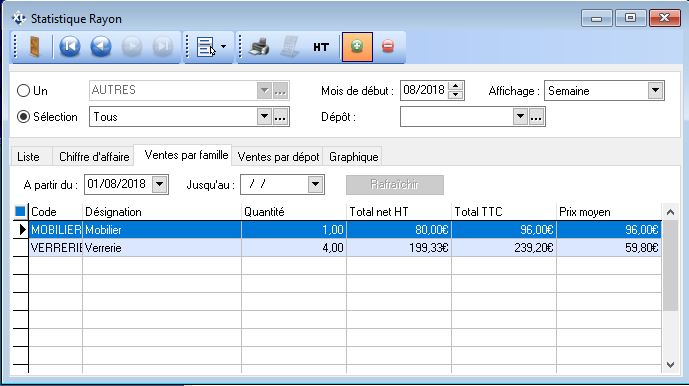689x386 pixels.
Task: Open the Jusqu'au date dropdown
Action: click(315, 184)
